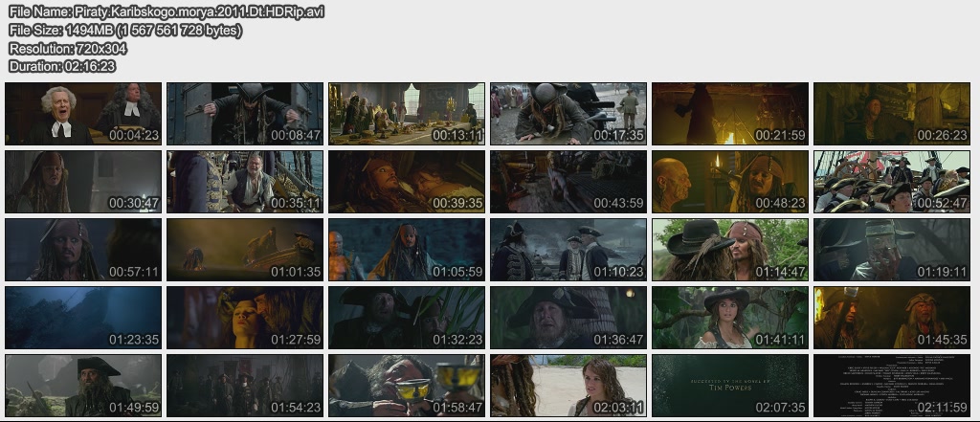Open the Tim Powers credit frame at 02:07:35
The image size is (980, 422).
730,386
